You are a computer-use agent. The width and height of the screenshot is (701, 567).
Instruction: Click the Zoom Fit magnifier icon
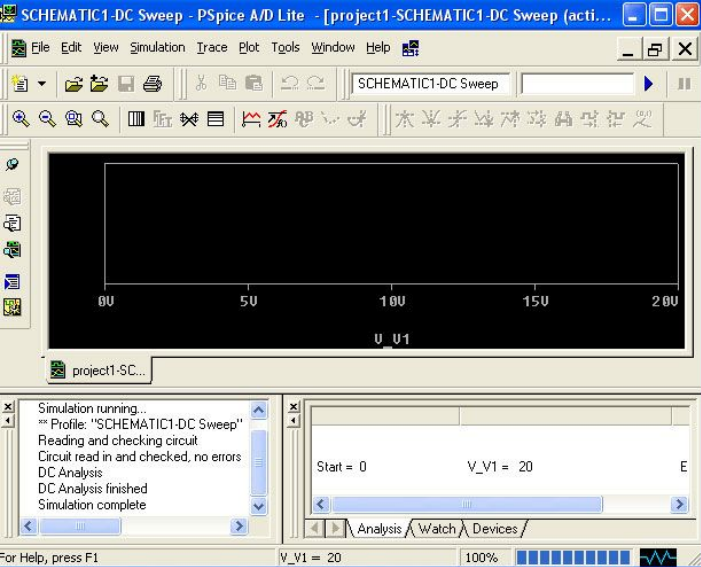point(100,119)
